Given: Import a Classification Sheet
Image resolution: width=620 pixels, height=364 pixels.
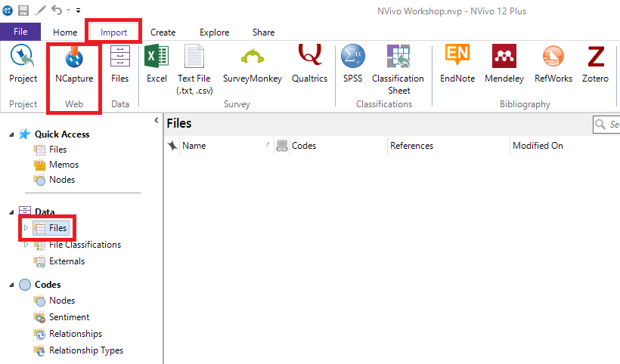Looking at the screenshot, I should [x=398, y=69].
